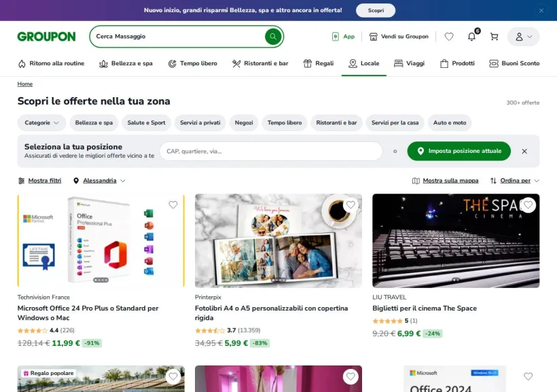The height and width of the screenshot is (392, 557).
Task: Filter by Auto e moto chip
Action: (450, 122)
